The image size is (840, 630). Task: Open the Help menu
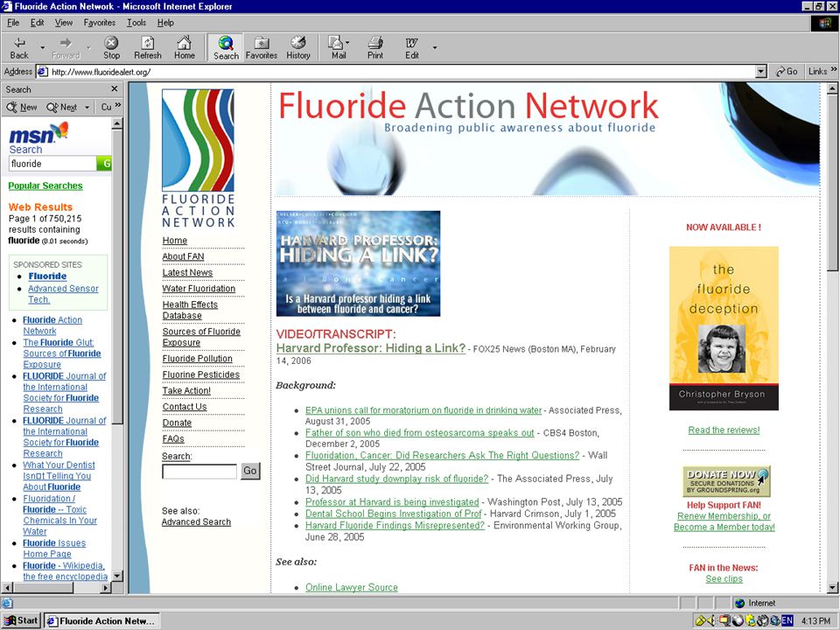pos(165,23)
